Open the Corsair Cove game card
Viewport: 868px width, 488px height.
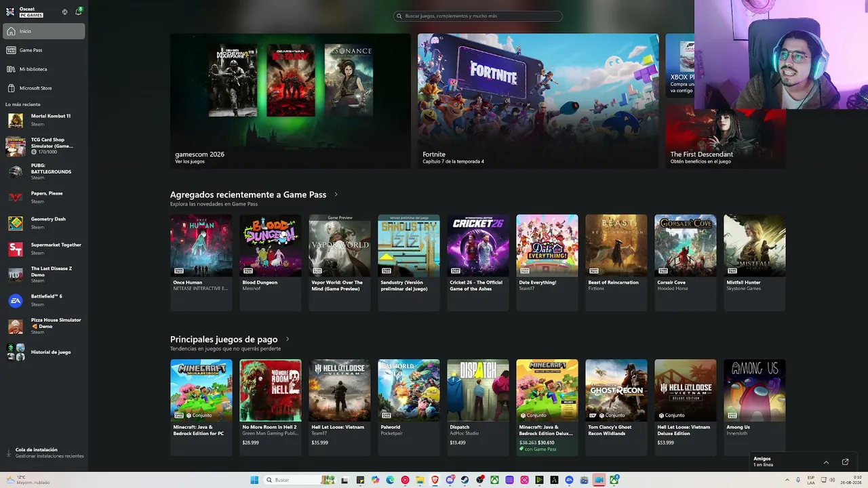click(686, 262)
